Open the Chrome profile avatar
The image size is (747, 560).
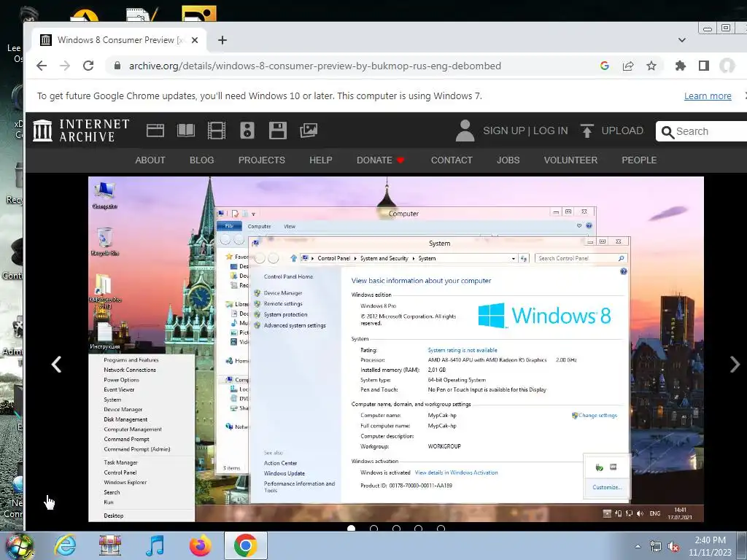(x=727, y=66)
